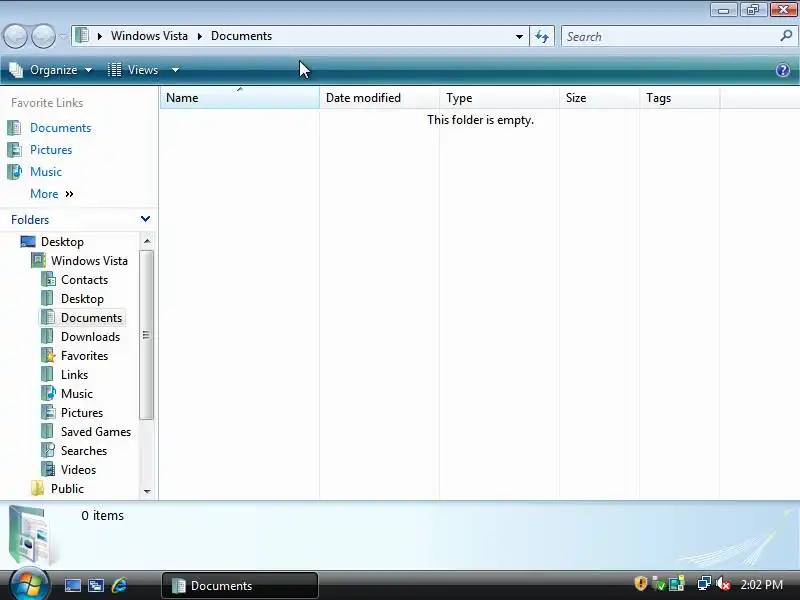The image size is (800, 600).
Task: Click the folder tree scroll down arrow
Action: point(147,491)
